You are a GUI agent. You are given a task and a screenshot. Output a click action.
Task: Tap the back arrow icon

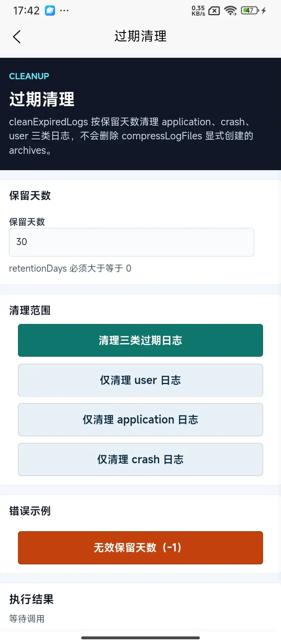click(x=16, y=37)
